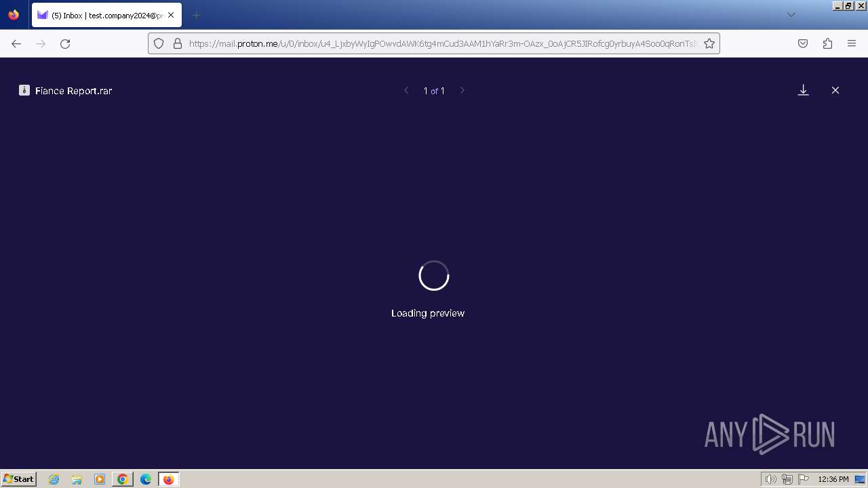
Task: Download the Fiance Report.rar attachment
Action: (803, 90)
